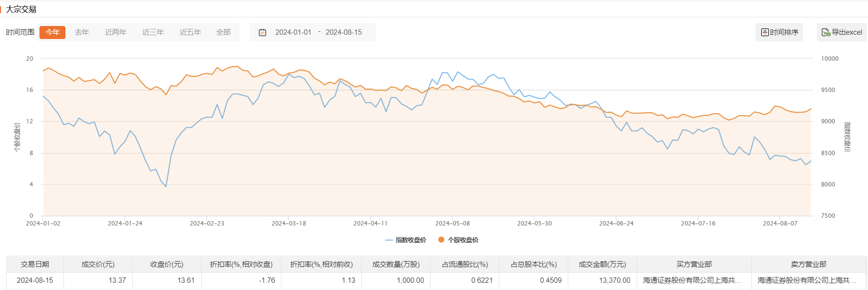Select the 2024-08-15 trade date row cell
This screenshot has height=290, width=868.
[x=35, y=280]
